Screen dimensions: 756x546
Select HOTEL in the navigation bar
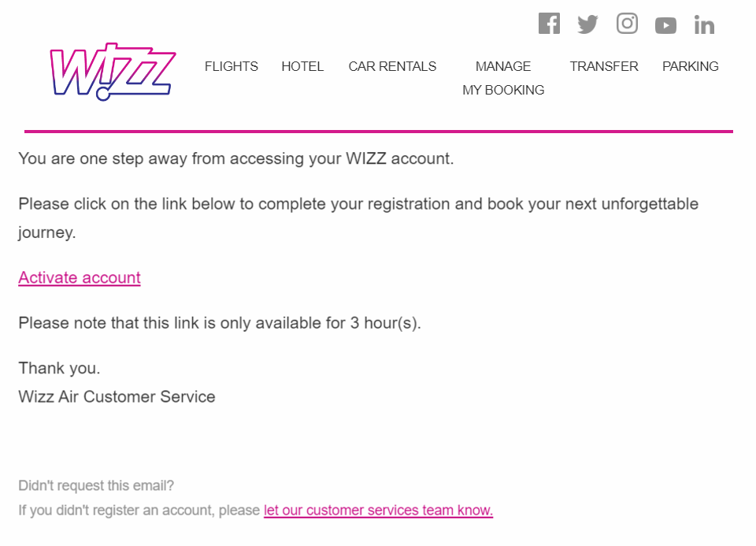(302, 66)
